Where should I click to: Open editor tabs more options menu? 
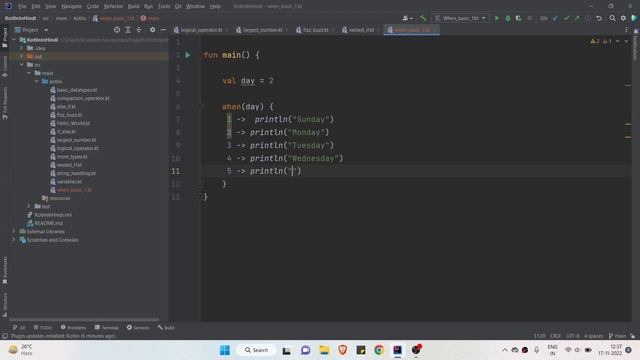626,30
